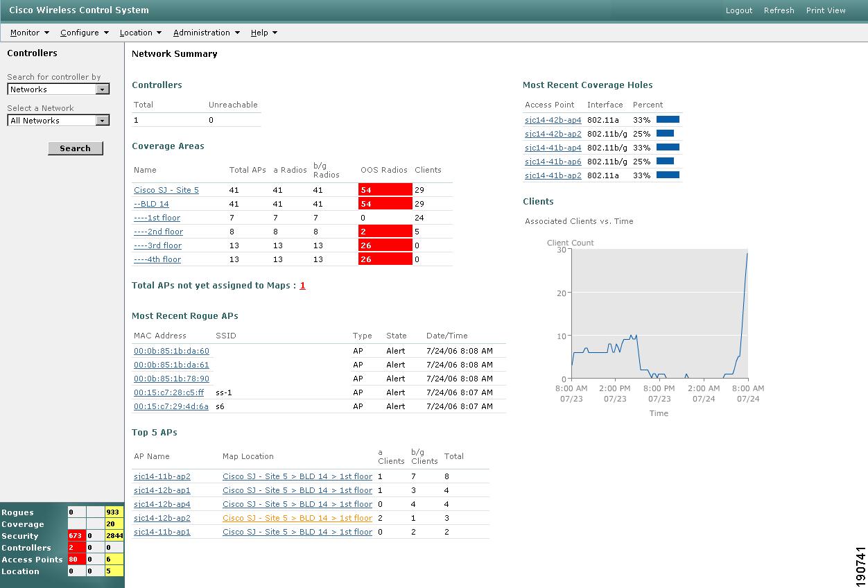The image size is (868, 588).
Task: Click the blue percent bar for sjc14-42b-ap4
Action: pyautogui.click(x=668, y=119)
